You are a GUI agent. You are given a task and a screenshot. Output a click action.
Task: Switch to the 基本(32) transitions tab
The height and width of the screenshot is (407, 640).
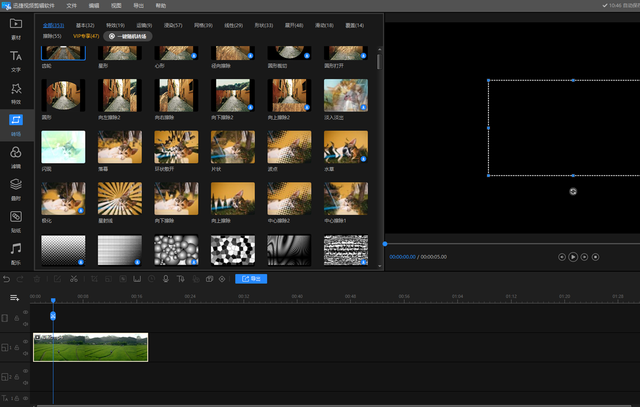84,23
